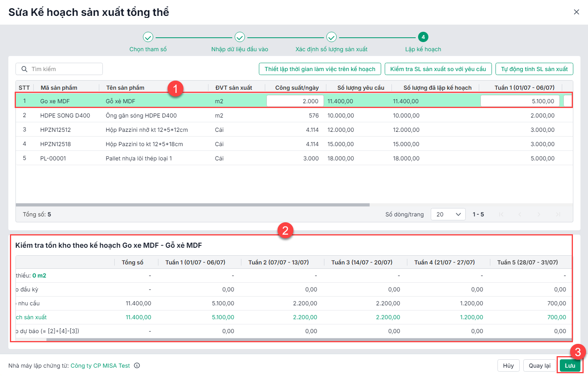Click the info icon beside Công ty CP MISA Test
The width and height of the screenshot is (588, 376).
click(137, 366)
